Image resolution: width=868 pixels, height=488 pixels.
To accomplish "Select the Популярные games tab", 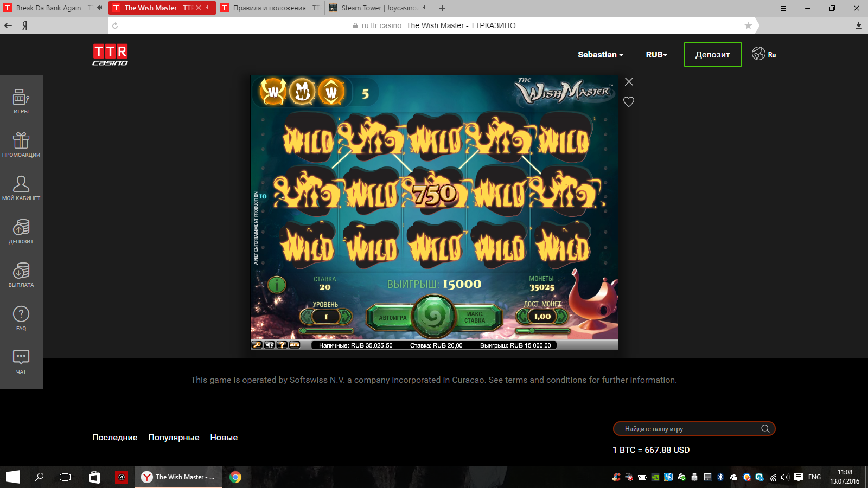I will click(174, 438).
